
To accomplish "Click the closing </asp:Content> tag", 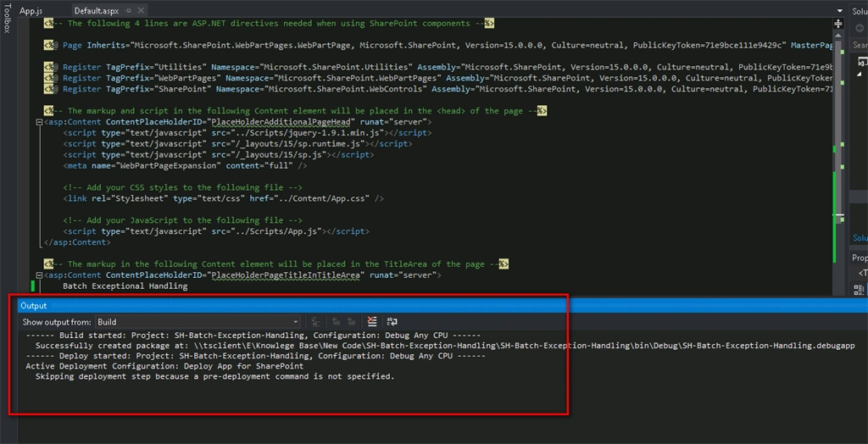I will click(77, 242).
